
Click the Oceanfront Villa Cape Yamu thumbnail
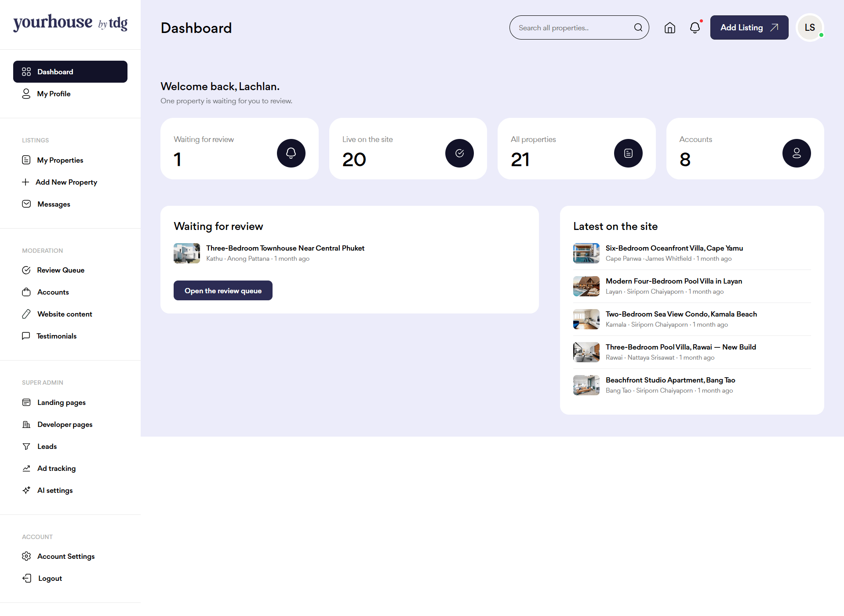586,253
